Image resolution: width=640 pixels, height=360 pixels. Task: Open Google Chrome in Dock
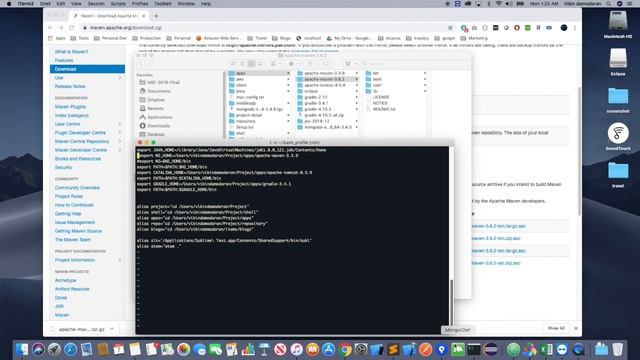click(345, 349)
